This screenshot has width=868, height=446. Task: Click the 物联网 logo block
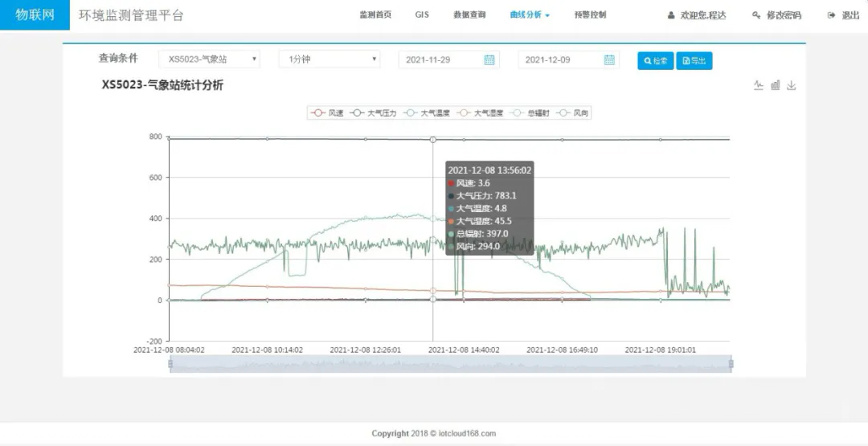coord(35,15)
